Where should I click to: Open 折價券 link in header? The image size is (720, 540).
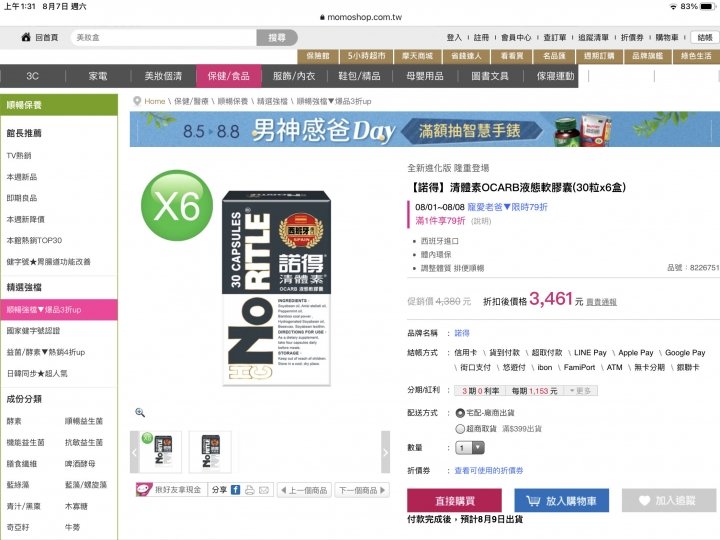(x=632, y=38)
